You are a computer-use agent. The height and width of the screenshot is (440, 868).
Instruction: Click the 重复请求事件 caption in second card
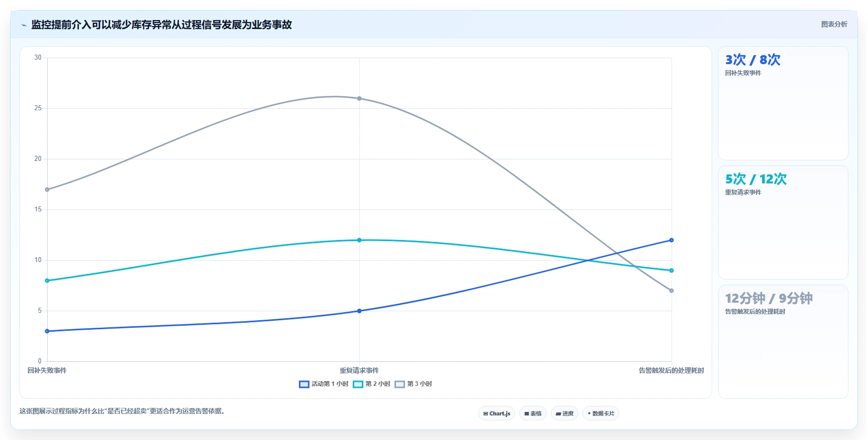[743, 192]
